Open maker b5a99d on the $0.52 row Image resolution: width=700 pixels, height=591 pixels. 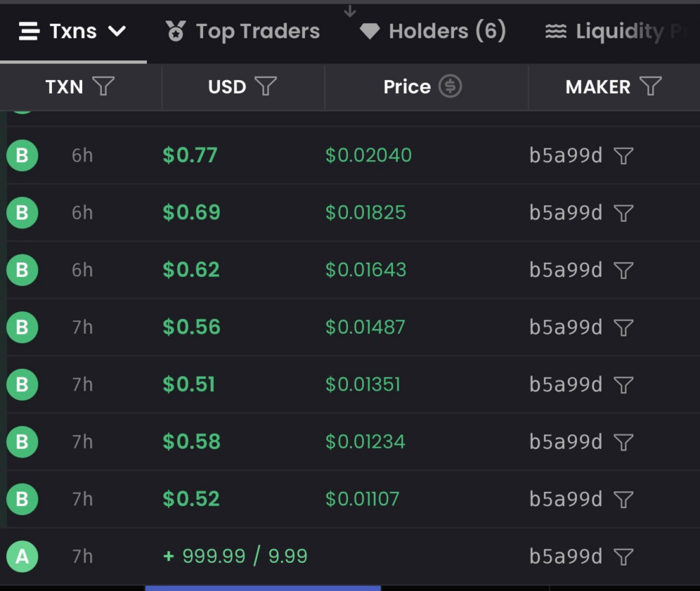tap(565, 499)
